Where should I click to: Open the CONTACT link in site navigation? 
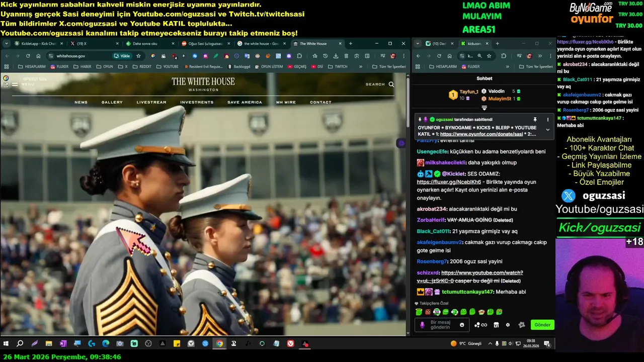click(x=320, y=102)
